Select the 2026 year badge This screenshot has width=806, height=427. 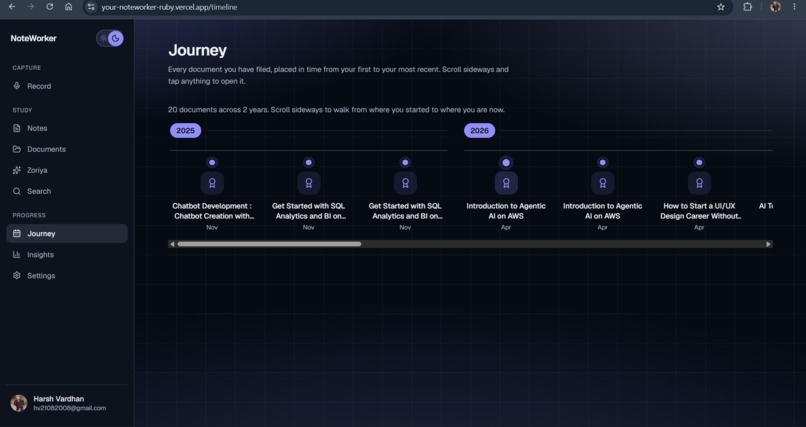pyautogui.click(x=480, y=131)
